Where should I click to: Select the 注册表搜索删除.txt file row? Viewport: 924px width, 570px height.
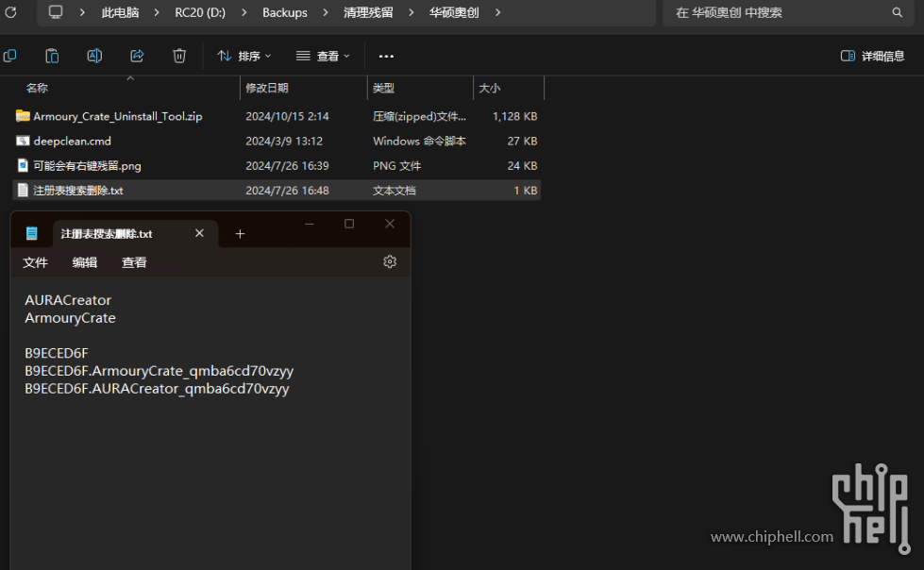[x=277, y=191]
